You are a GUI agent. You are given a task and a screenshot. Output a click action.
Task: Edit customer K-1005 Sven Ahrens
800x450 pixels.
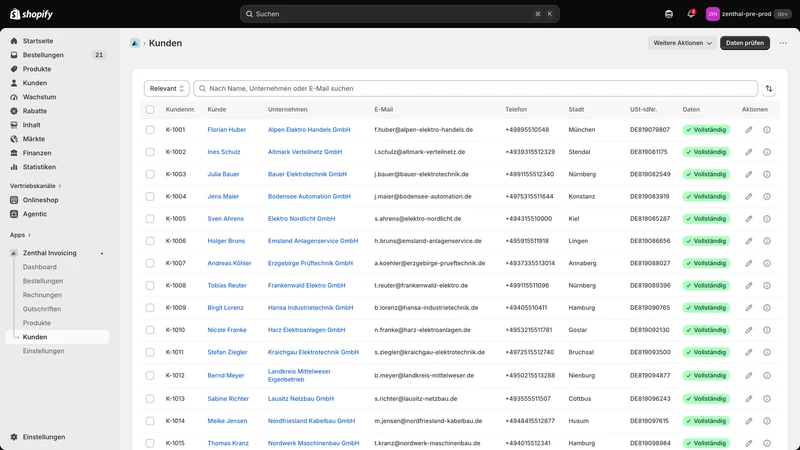tap(748, 219)
